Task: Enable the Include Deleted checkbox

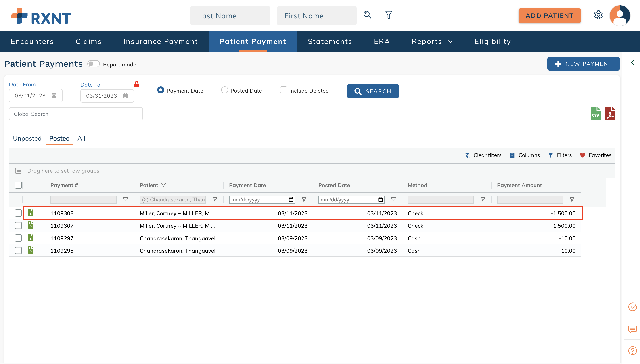Action: [283, 90]
